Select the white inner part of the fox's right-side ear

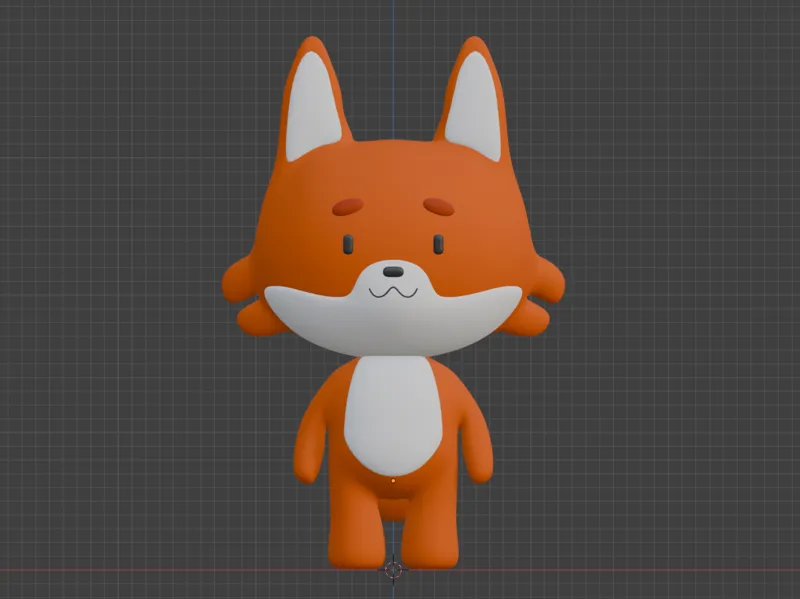tap(473, 106)
